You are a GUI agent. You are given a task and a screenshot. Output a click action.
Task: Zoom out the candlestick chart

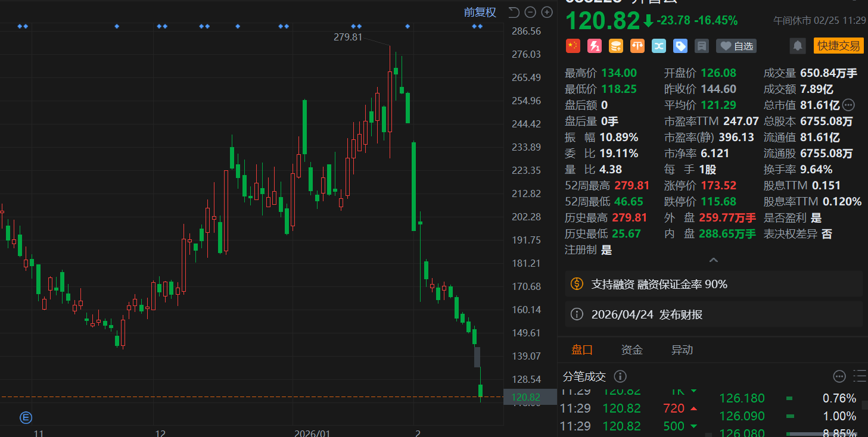click(531, 12)
